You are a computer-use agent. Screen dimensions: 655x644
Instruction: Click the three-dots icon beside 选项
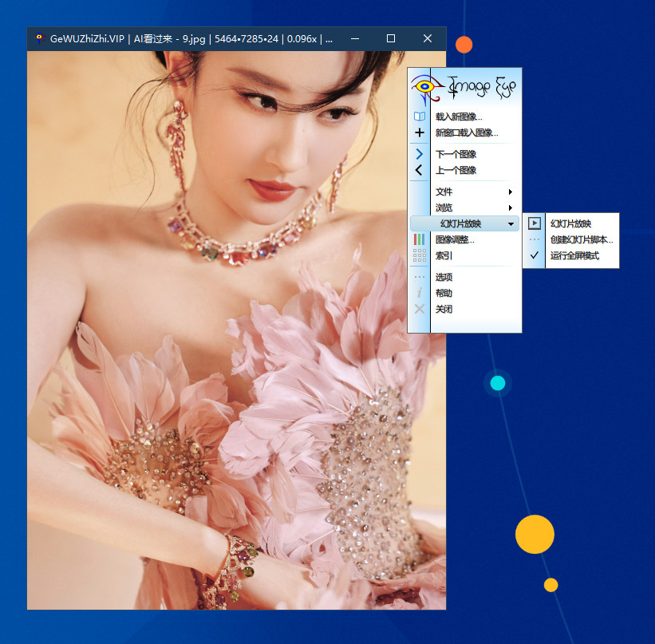[x=420, y=277]
